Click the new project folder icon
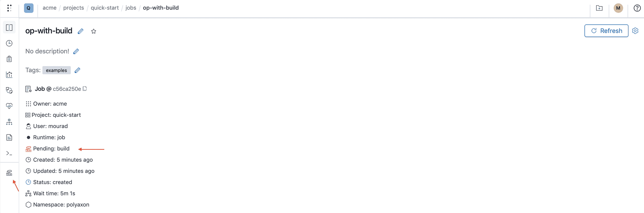This screenshot has height=213, width=644. pyautogui.click(x=599, y=8)
